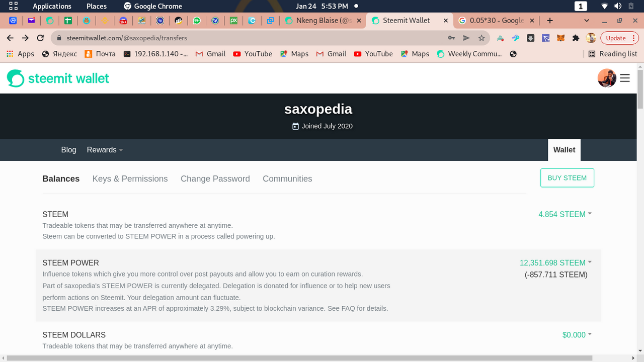Click the Activities grid icon in top panel
This screenshot has width=644, height=362.
click(x=14, y=6)
